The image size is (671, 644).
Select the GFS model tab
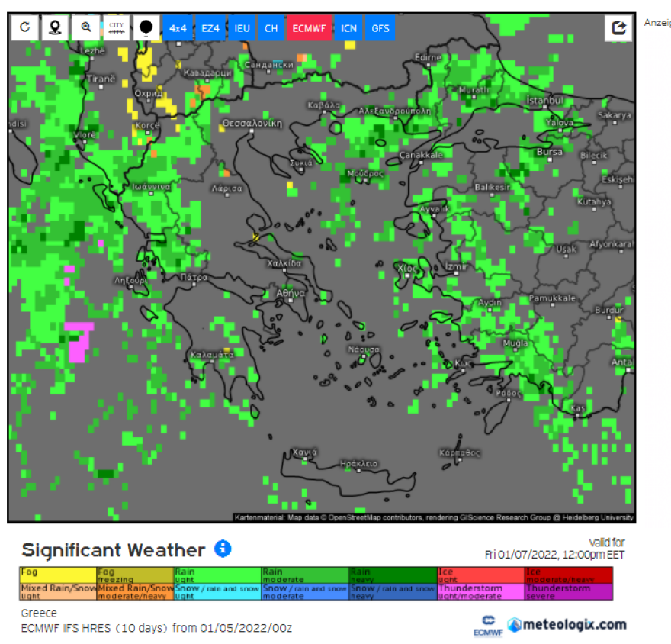(x=380, y=28)
